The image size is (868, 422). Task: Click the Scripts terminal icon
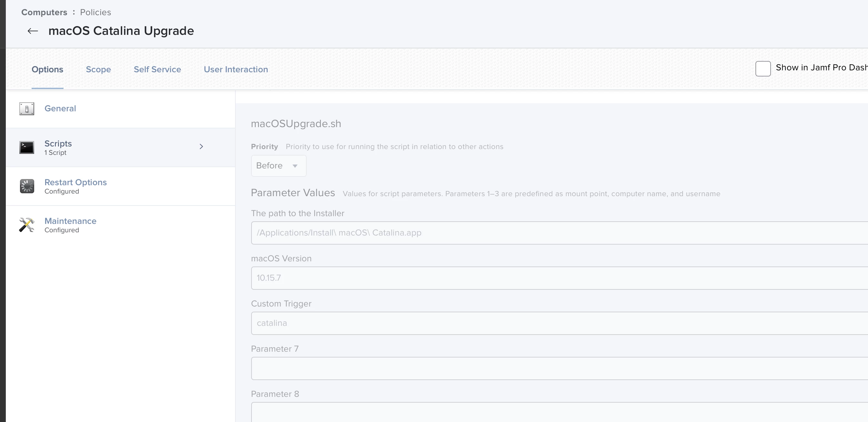tap(27, 147)
